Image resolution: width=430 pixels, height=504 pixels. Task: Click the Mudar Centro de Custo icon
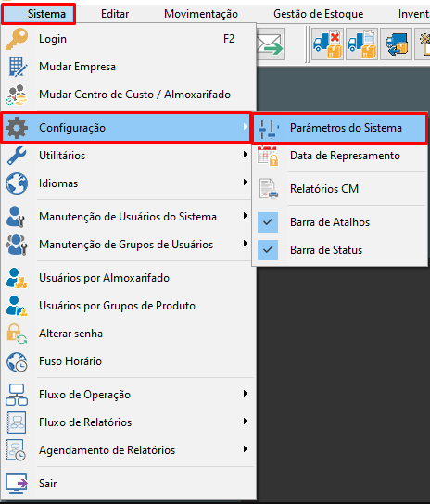17,94
